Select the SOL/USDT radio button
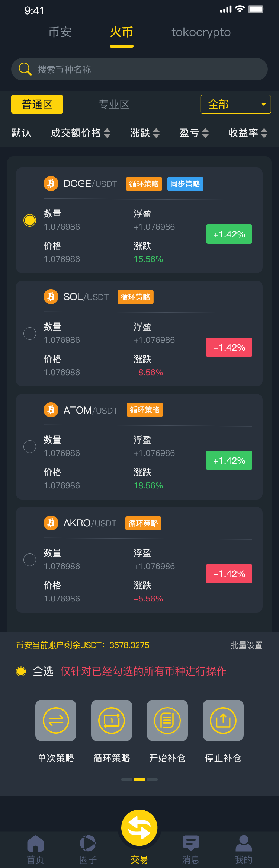The width and height of the screenshot is (279, 868). [x=30, y=334]
